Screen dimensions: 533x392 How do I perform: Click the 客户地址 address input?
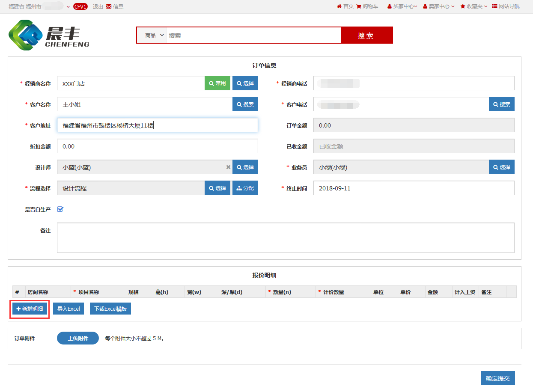point(158,125)
